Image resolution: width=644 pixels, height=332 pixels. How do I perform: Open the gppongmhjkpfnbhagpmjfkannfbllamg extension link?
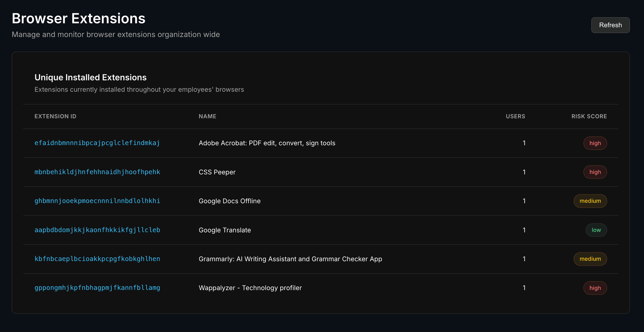(x=97, y=288)
